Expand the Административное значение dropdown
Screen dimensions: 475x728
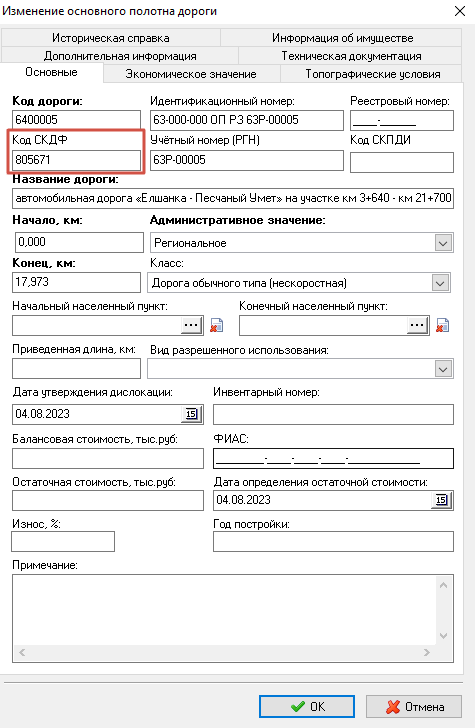[x=443, y=243]
